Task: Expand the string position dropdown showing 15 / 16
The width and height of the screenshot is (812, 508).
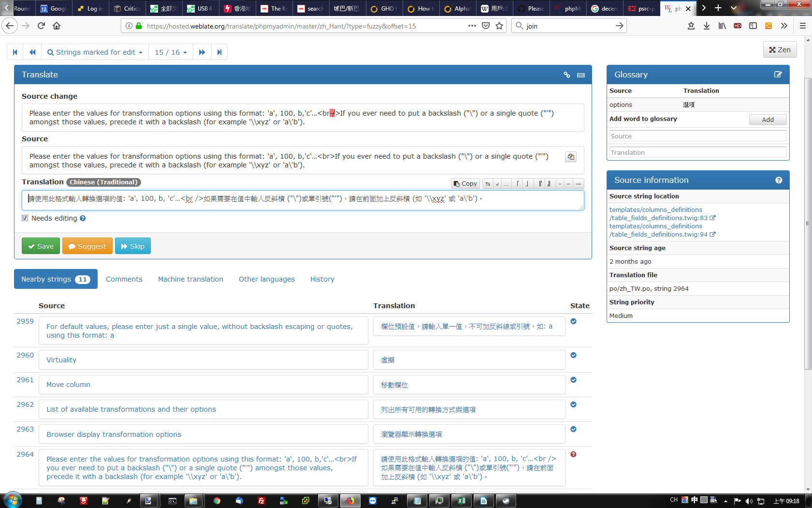Action: coord(171,52)
